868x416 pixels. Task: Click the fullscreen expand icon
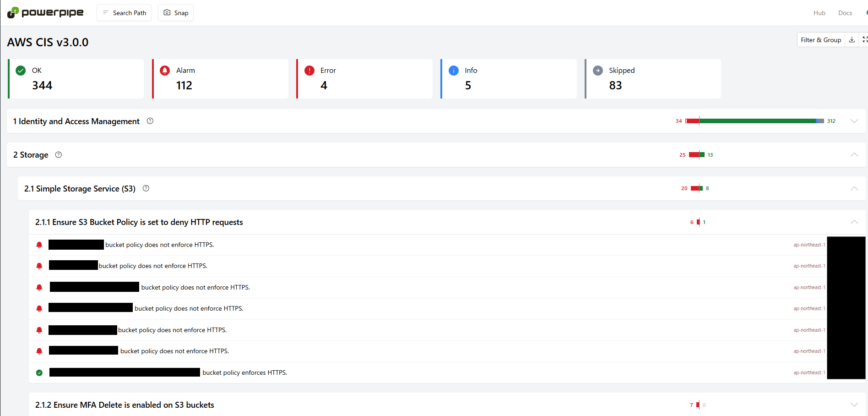tap(864, 40)
